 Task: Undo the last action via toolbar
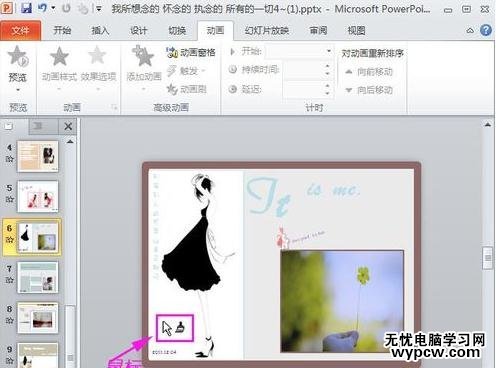coord(42,8)
